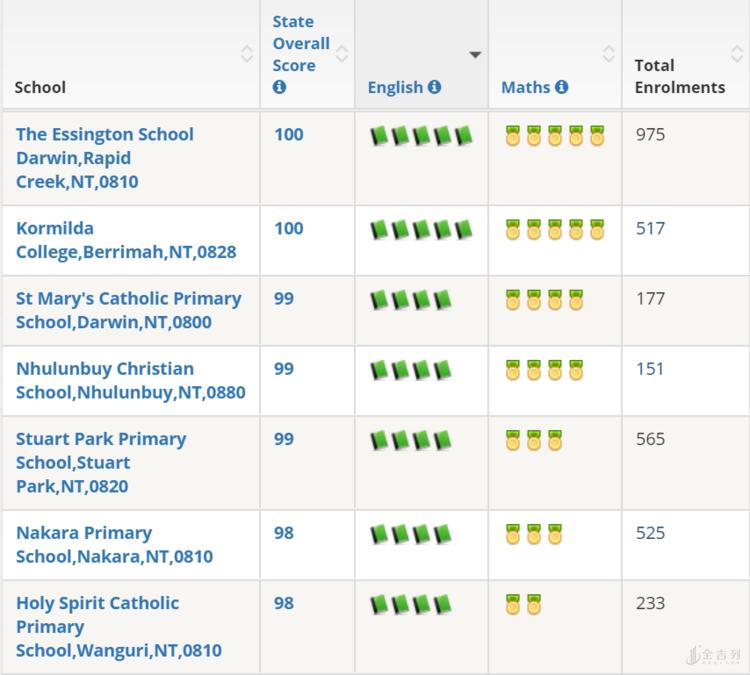Click score 99 for St Mary's Catholic
The height and width of the screenshot is (675, 750).
pos(284,299)
